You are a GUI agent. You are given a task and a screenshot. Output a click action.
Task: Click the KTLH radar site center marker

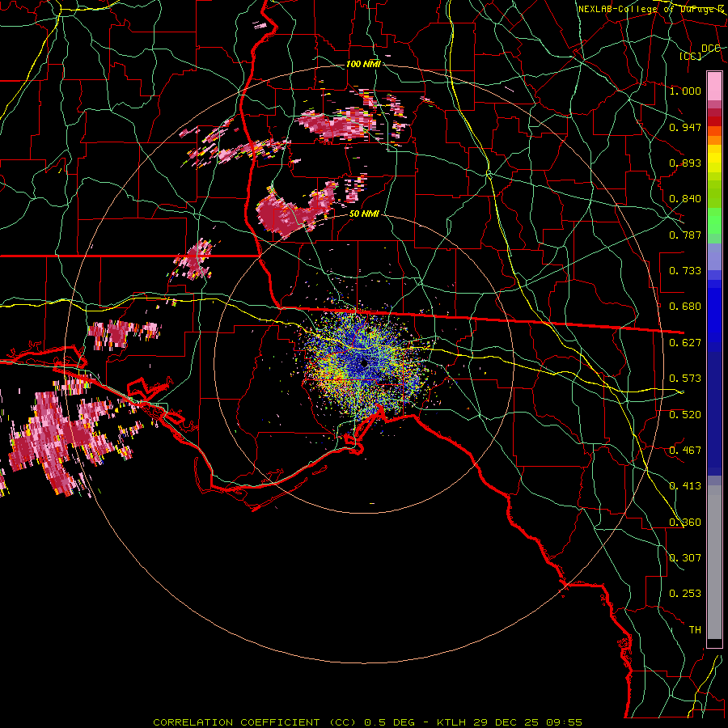tap(365, 363)
